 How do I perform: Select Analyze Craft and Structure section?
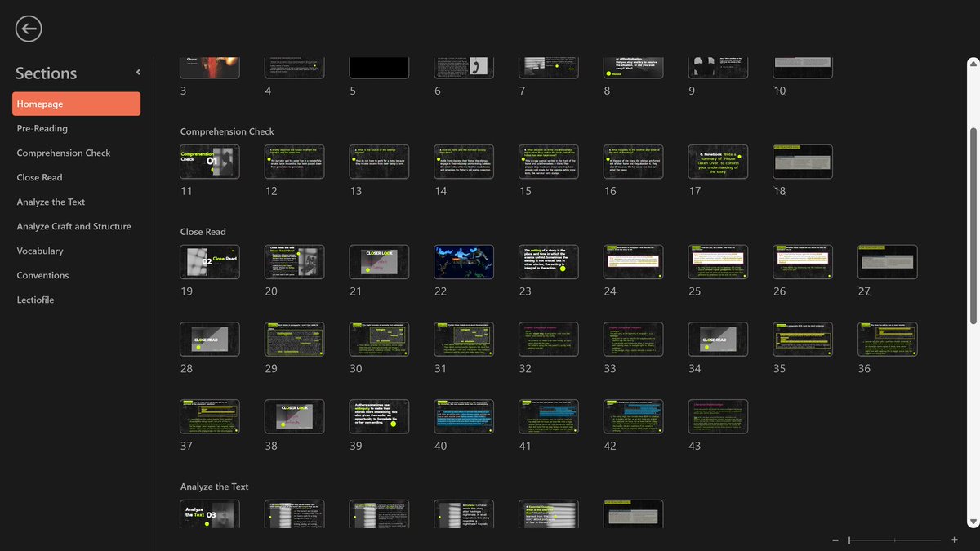(76, 226)
